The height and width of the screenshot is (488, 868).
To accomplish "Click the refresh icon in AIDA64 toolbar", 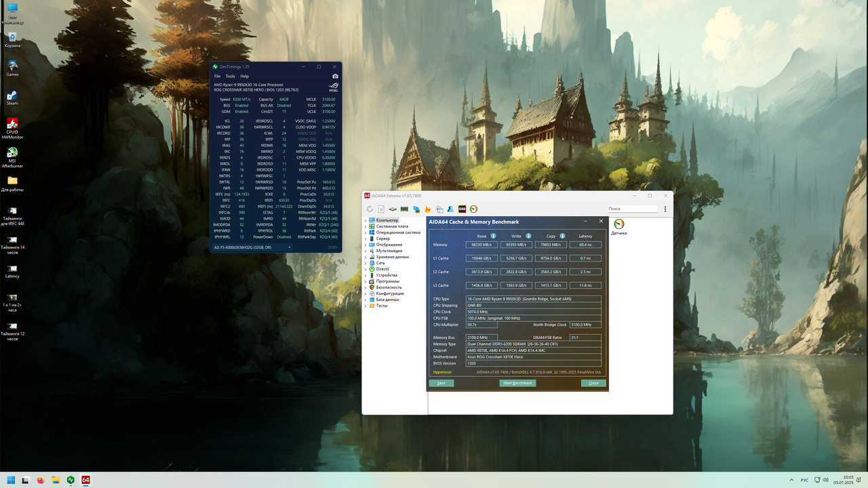I will click(370, 209).
